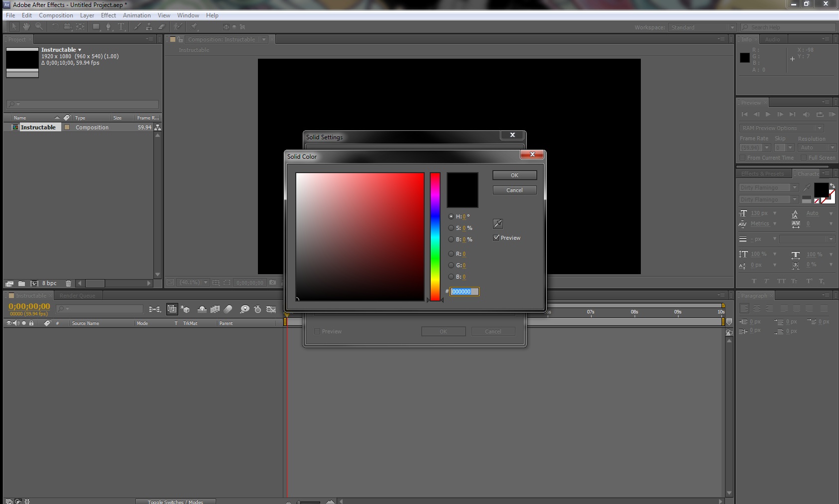Open the File menu
The image size is (839, 504).
[10, 15]
